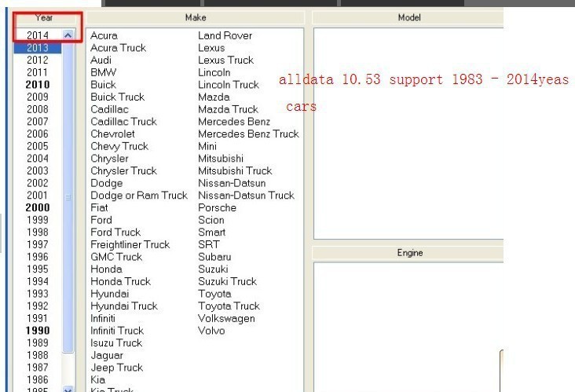Select Volvo make

click(211, 331)
